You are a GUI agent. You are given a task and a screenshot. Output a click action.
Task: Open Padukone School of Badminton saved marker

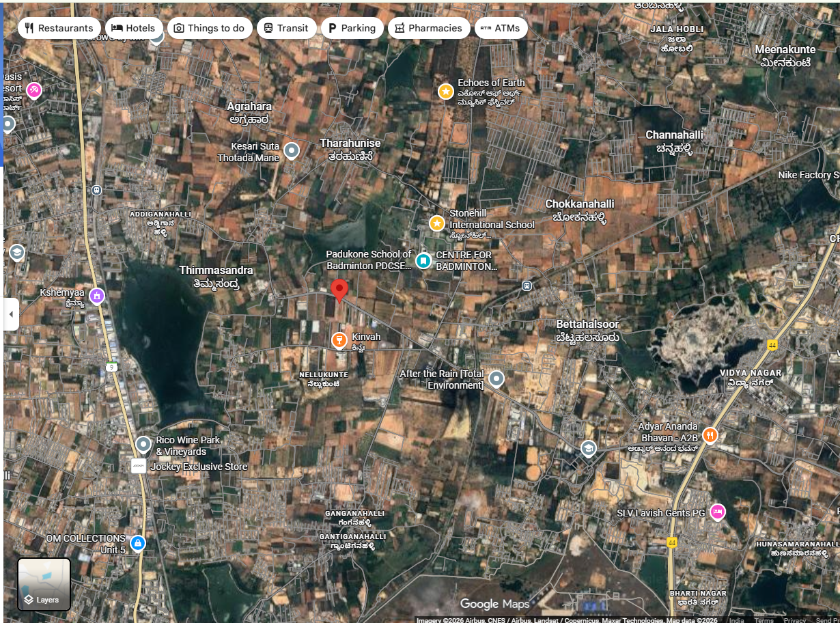tap(423, 260)
